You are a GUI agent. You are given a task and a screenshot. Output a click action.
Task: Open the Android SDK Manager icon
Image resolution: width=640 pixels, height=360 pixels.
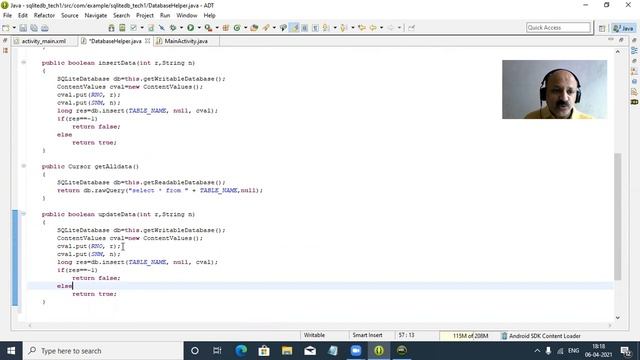111,28
